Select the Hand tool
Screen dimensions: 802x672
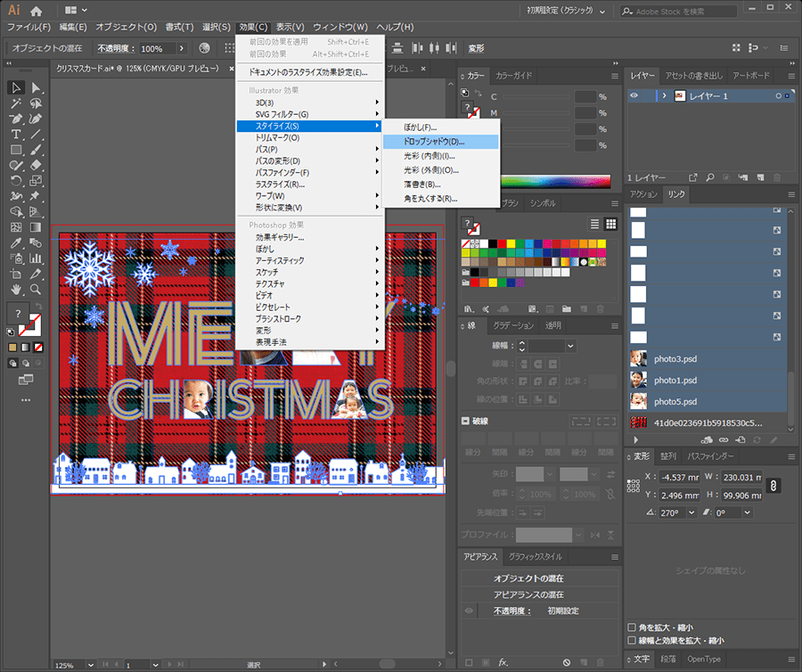click(x=16, y=289)
